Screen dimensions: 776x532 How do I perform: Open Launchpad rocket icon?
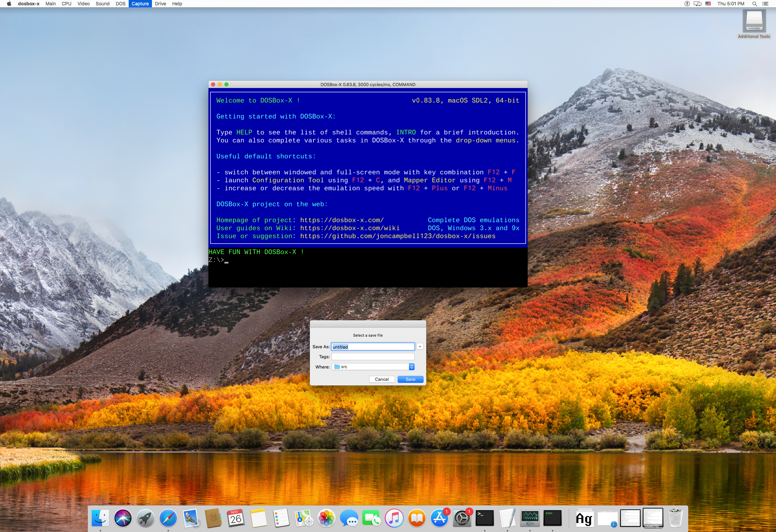(x=146, y=518)
